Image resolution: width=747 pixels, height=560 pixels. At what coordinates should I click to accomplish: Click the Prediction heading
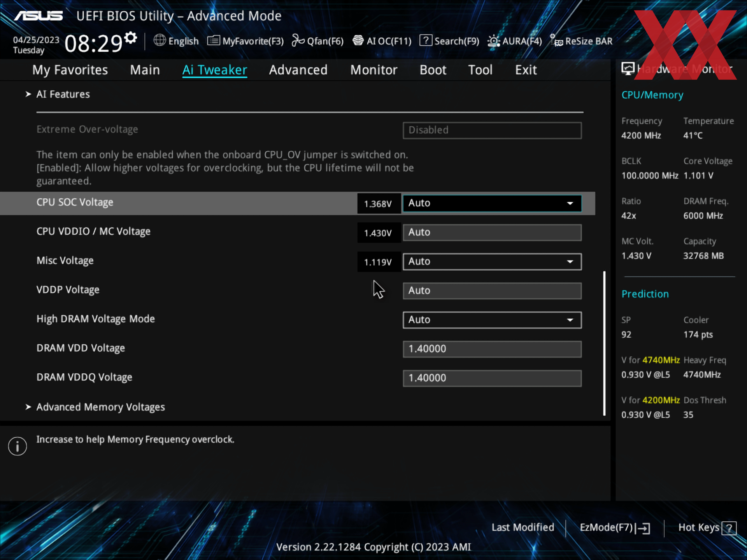[x=645, y=294]
